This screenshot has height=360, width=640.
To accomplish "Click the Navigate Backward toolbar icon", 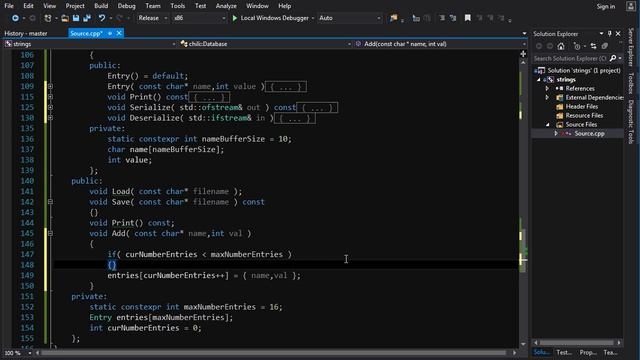I will (x=15, y=18).
